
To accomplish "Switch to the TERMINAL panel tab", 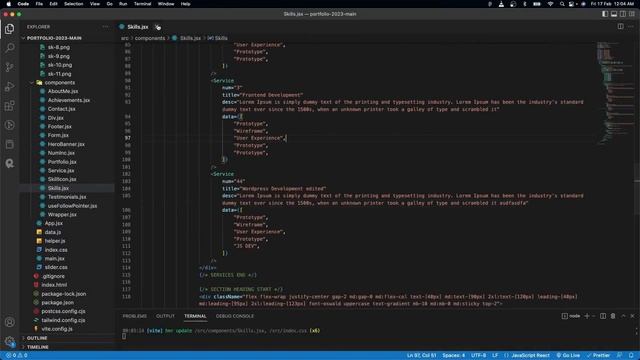I will [195, 316].
